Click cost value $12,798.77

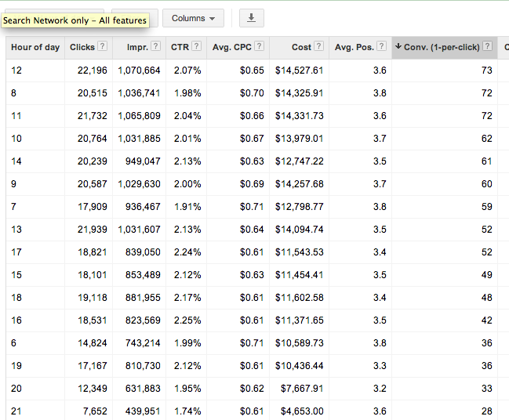300,207
